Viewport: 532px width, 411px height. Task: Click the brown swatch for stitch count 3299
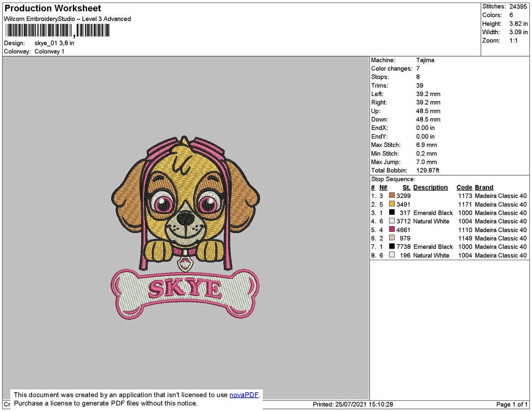pos(392,195)
